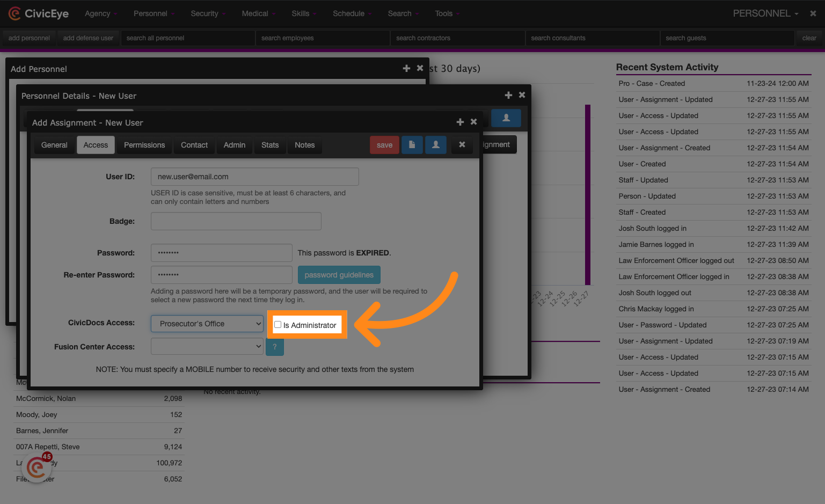The height and width of the screenshot is (504, 825).
Task: Click the blue person button in Personnel Details
Action: pyautogui.click(x=506, y=118)
